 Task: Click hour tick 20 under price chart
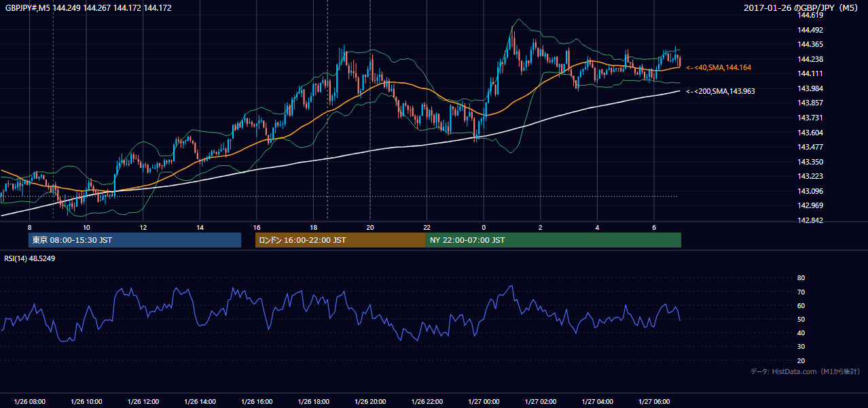coord(370,227)
